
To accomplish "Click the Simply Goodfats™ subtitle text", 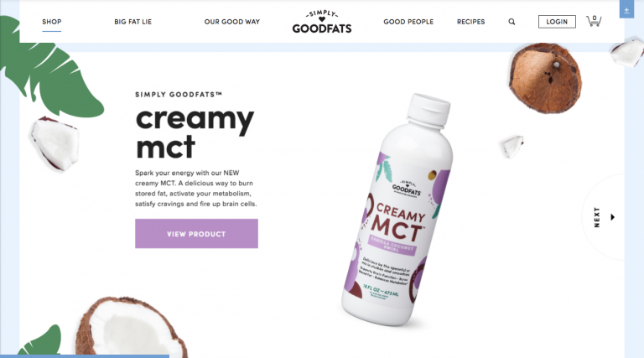I will click(179, 95).
